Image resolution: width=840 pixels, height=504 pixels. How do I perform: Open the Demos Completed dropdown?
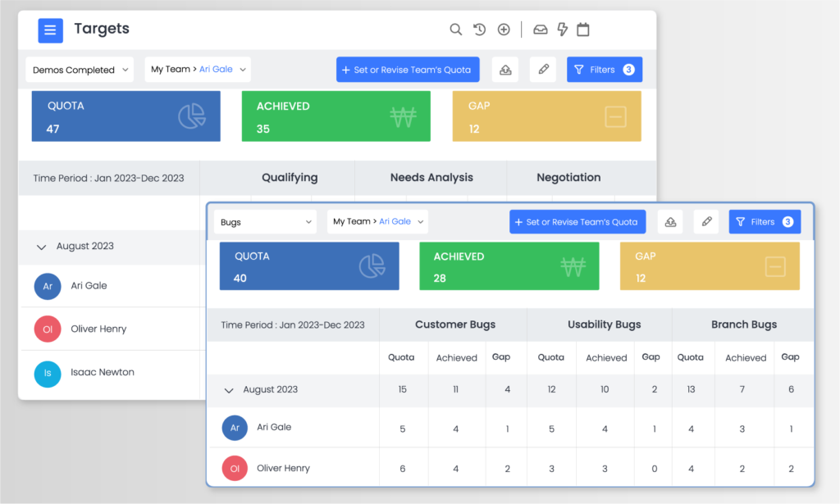(x=80, y=70)
